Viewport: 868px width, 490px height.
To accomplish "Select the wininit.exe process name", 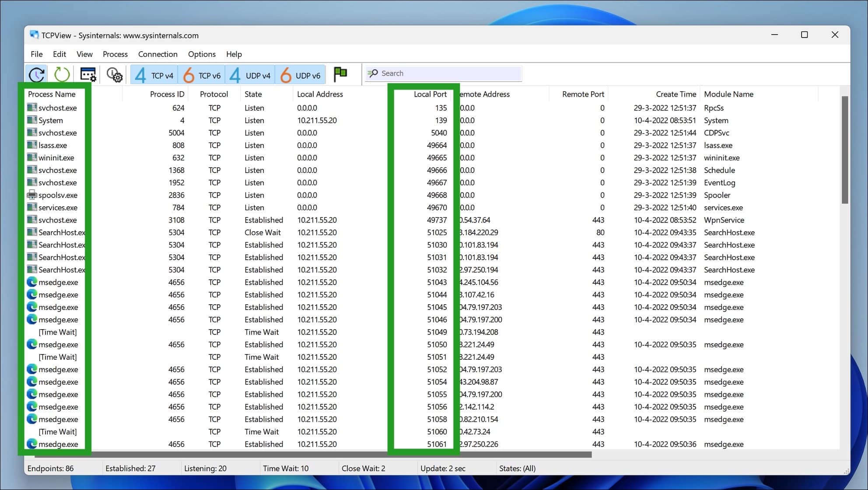I will click(x=56, y=158).
